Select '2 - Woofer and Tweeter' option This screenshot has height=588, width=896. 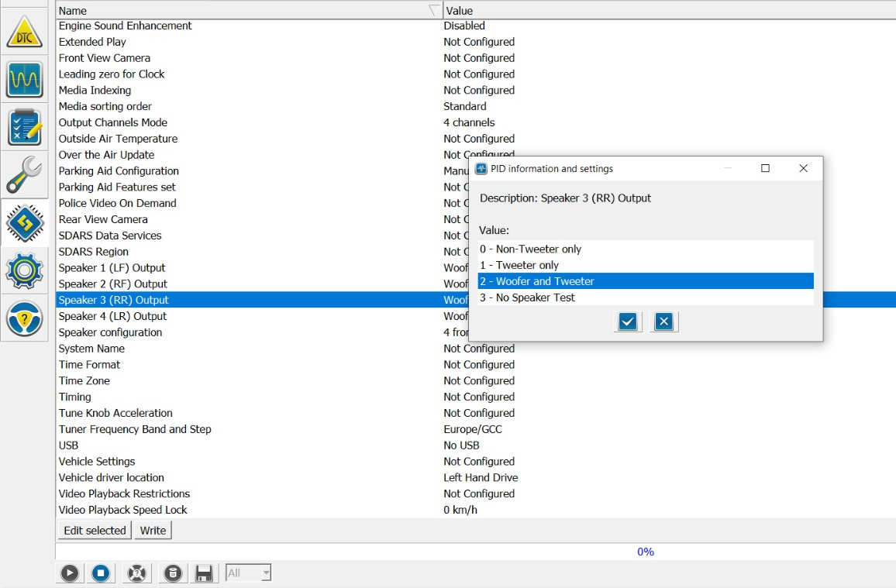coord(645,281)
